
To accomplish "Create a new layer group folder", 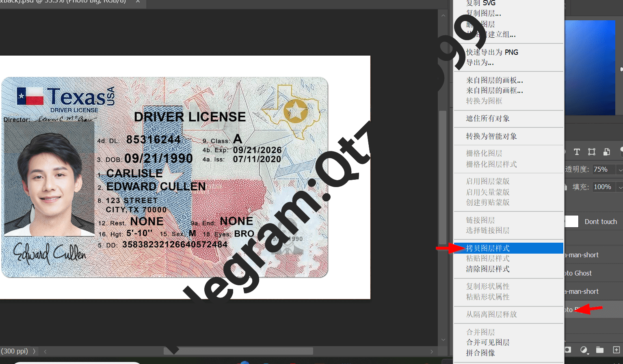I will 600,350.
